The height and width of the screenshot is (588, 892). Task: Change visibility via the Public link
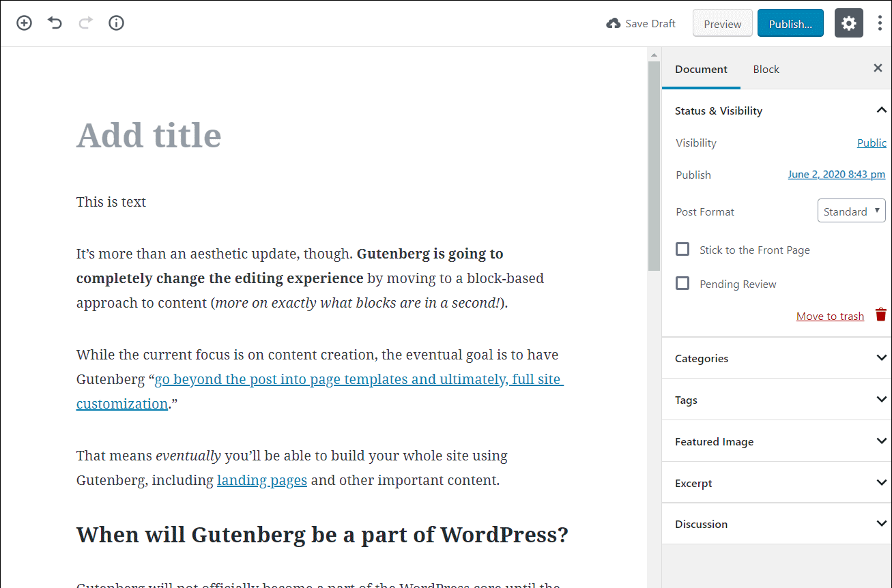tap(872, 143)
